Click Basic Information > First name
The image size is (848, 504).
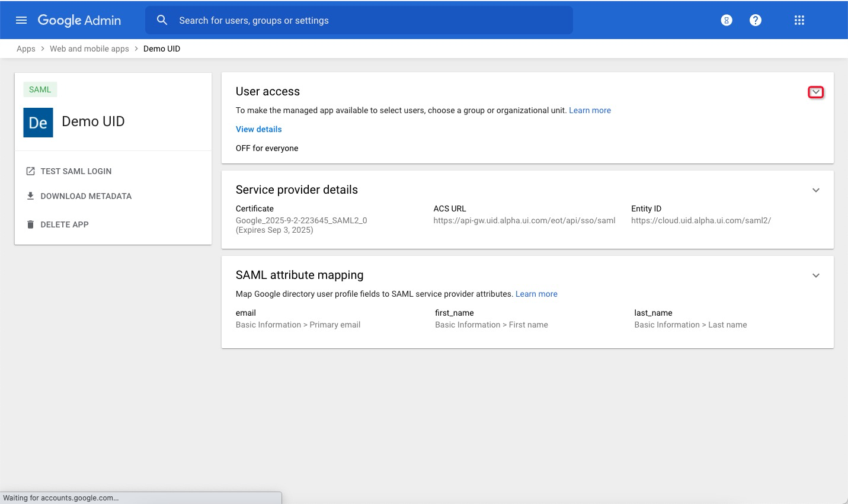click(491, 325)
